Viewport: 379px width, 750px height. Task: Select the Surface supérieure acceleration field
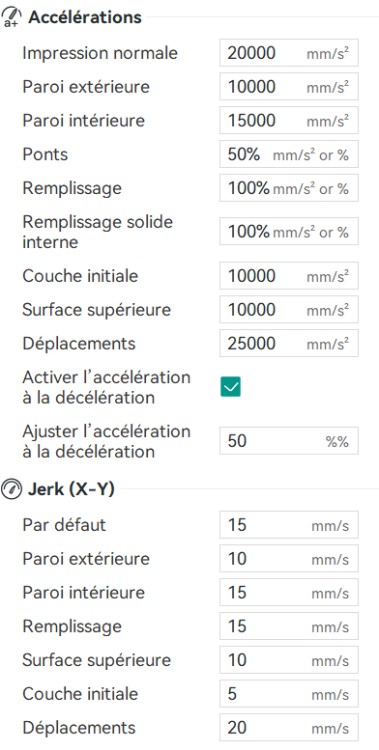pos(289,309)
